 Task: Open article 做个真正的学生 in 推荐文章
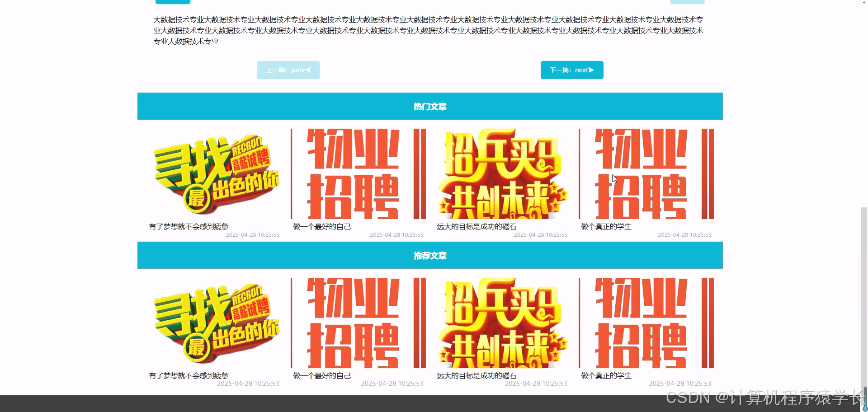click(606, 375)
